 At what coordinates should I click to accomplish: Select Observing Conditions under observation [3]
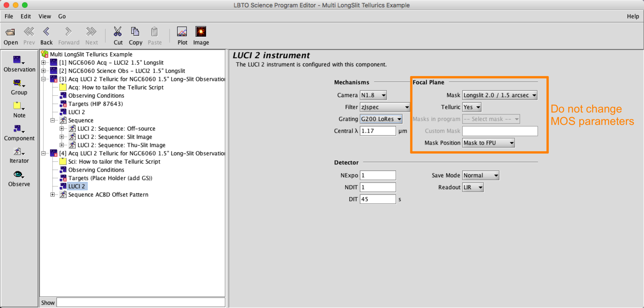click(x=96, y=95)
